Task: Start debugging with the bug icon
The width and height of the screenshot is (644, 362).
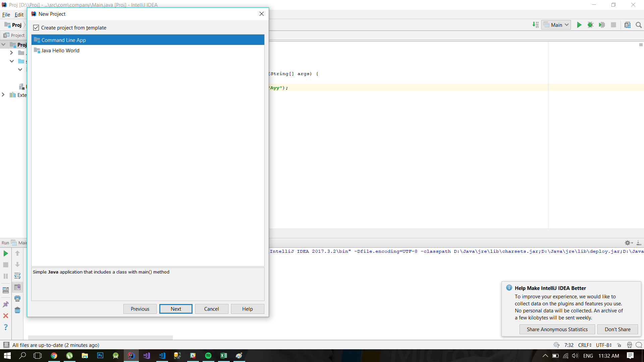Action: [591, 25]
